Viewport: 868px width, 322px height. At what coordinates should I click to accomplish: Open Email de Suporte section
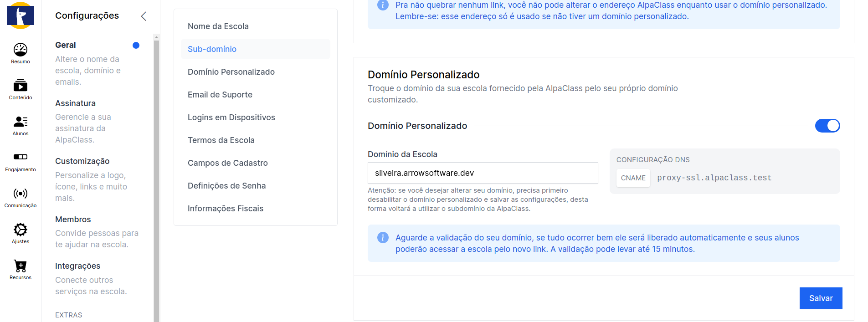pos(220,95)
